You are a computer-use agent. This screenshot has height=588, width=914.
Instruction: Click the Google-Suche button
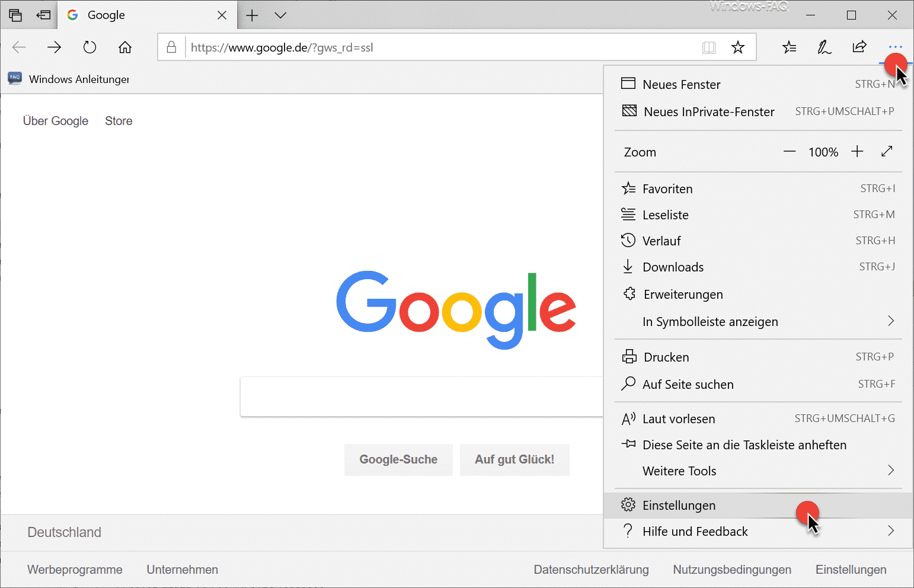pos(398,459)
